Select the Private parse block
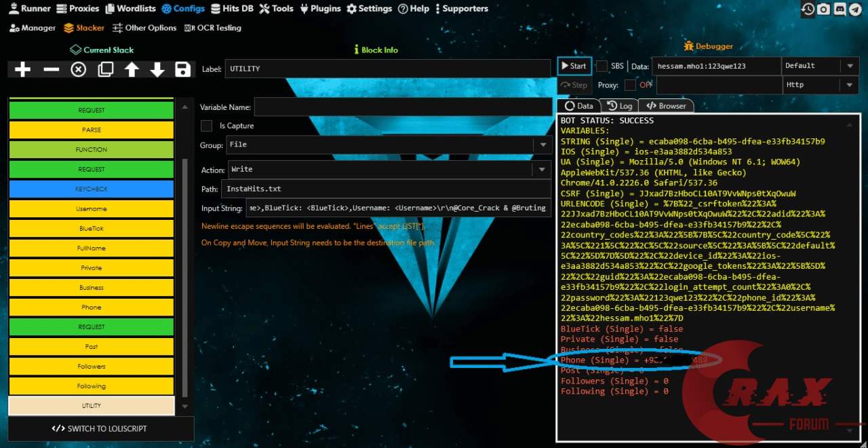Image resolution: width=868 pixels, height=448 pixels. 91,267
